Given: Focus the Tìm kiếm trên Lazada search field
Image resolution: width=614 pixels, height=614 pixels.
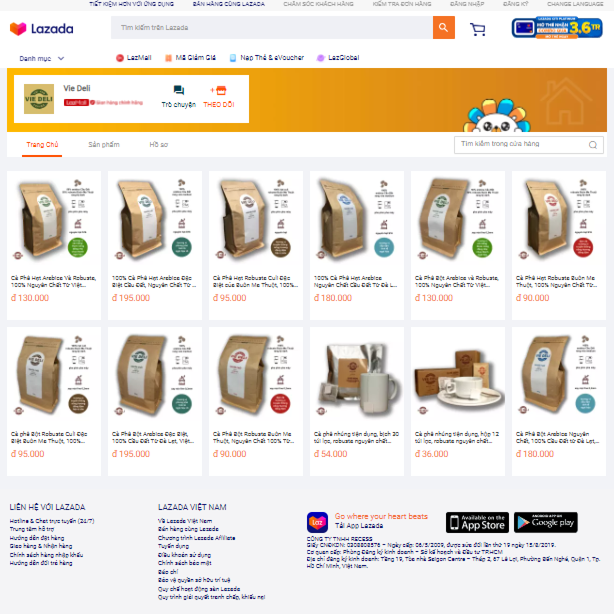Looking at the screenshot, I should 272,27.
